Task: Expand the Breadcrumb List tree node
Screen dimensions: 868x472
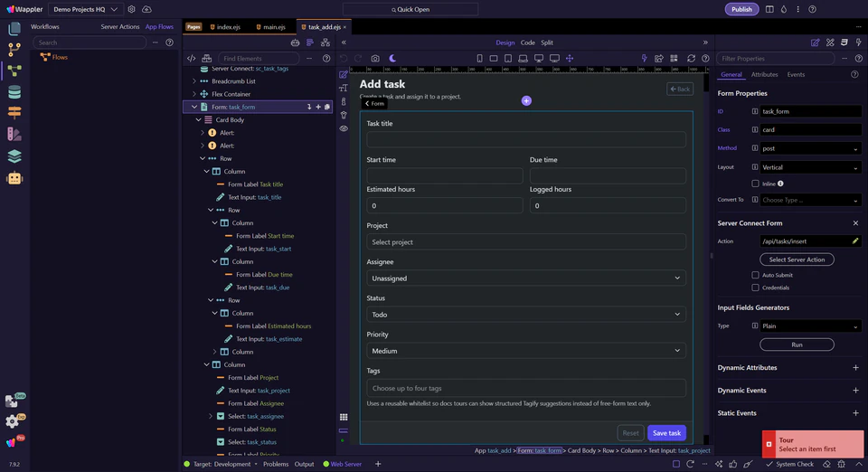Action: point(194,80)
